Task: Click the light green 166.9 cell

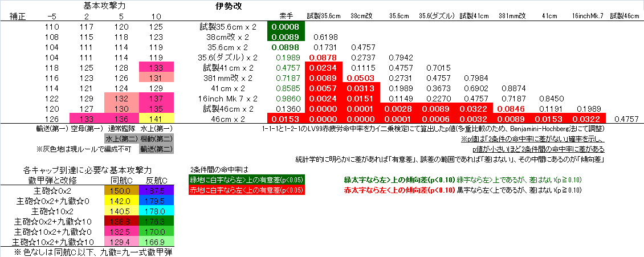Action: (155, 242)
